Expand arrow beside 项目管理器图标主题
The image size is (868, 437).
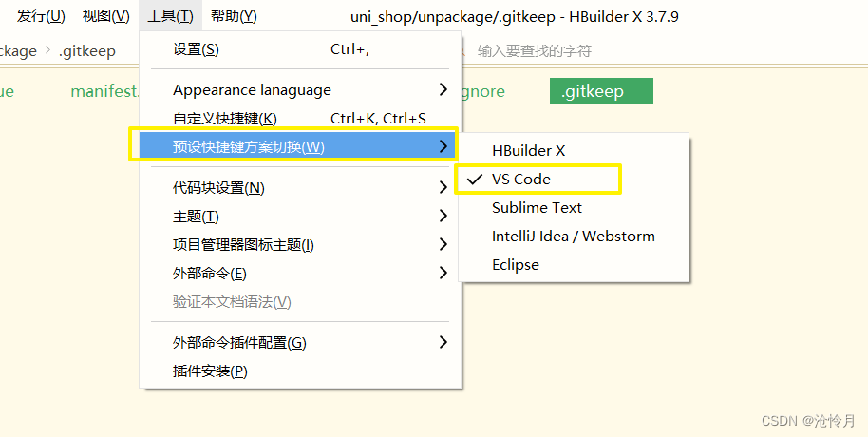click(443, 245)
